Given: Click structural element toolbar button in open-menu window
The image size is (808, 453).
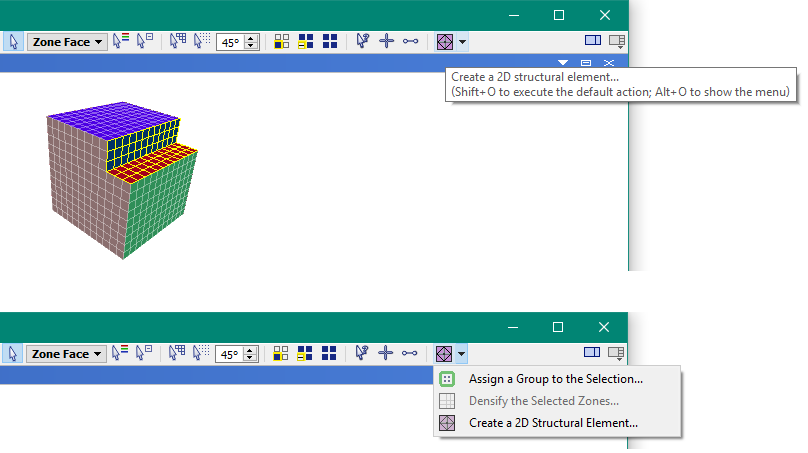Looking at the screenshot, I should pyautogui.click(x=444, y=354).
